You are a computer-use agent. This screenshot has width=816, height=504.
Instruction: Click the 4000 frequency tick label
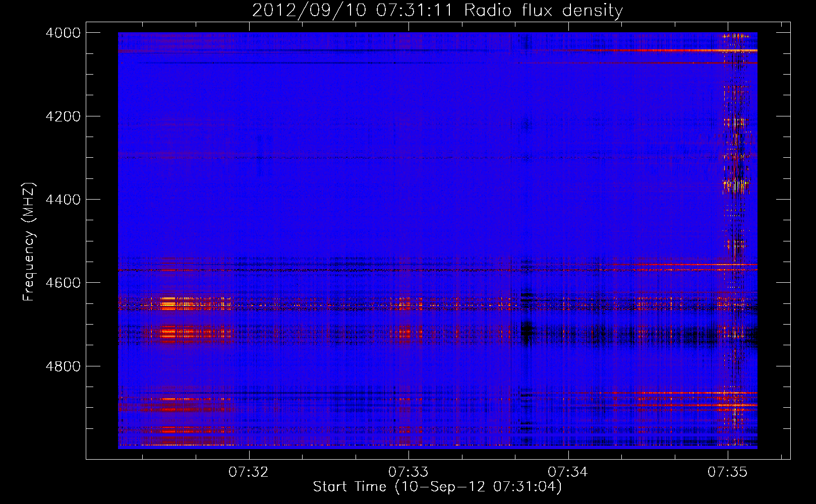coord(63,33)
